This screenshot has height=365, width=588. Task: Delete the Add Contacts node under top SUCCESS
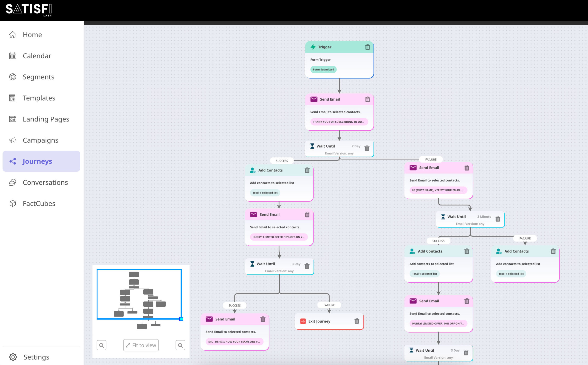point(307,170)
